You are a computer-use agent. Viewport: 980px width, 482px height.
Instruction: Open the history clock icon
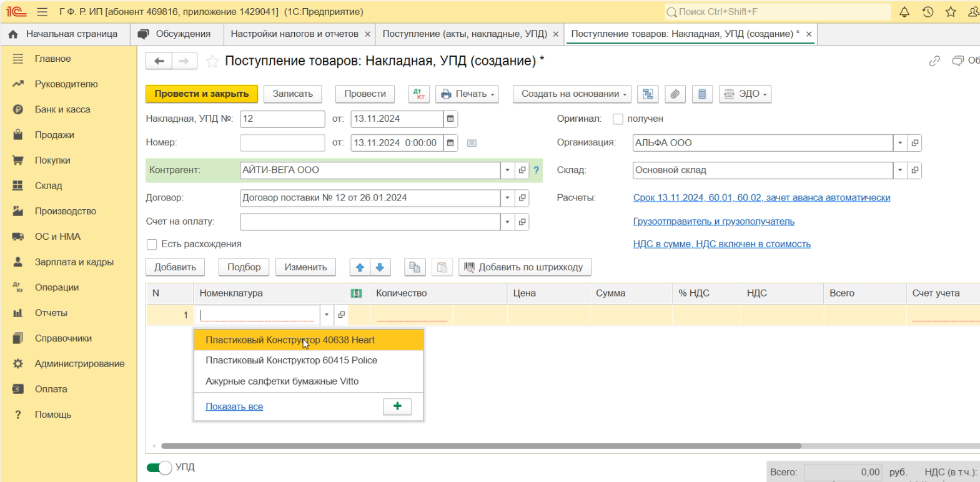point(928,12)
